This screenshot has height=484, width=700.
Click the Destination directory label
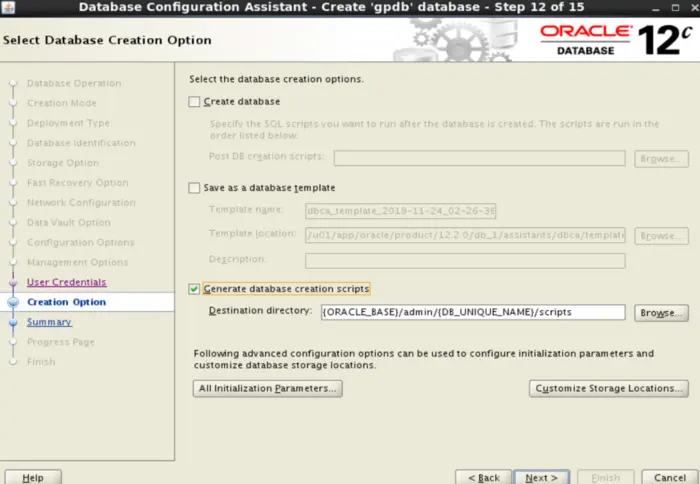coord(260,311)
